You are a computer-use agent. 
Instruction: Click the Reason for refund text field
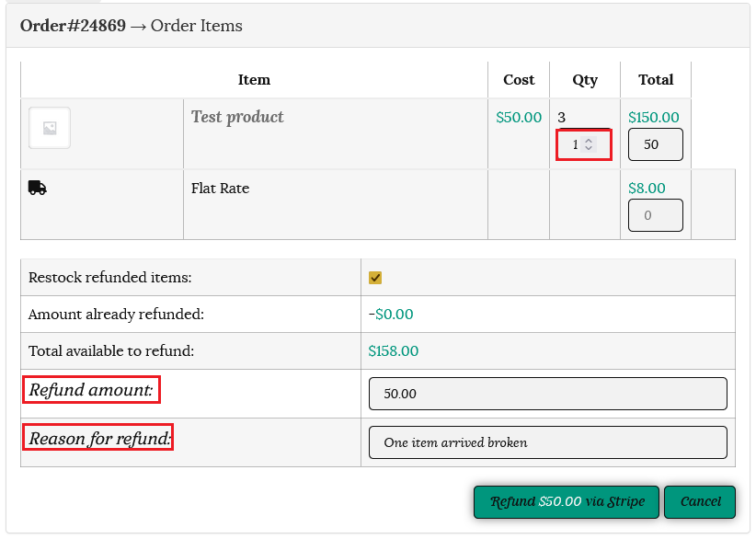(x=547, y=442)
